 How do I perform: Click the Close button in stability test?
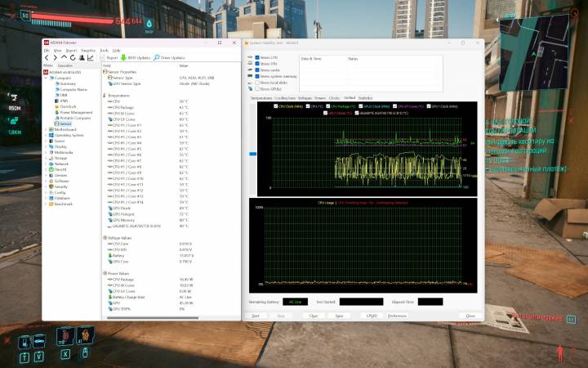470,316
